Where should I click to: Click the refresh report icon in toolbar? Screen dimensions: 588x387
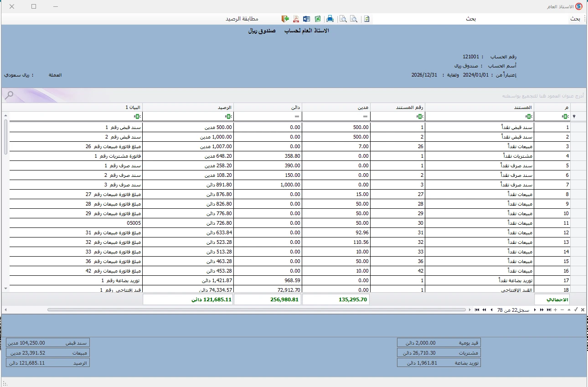click(366, 19)
